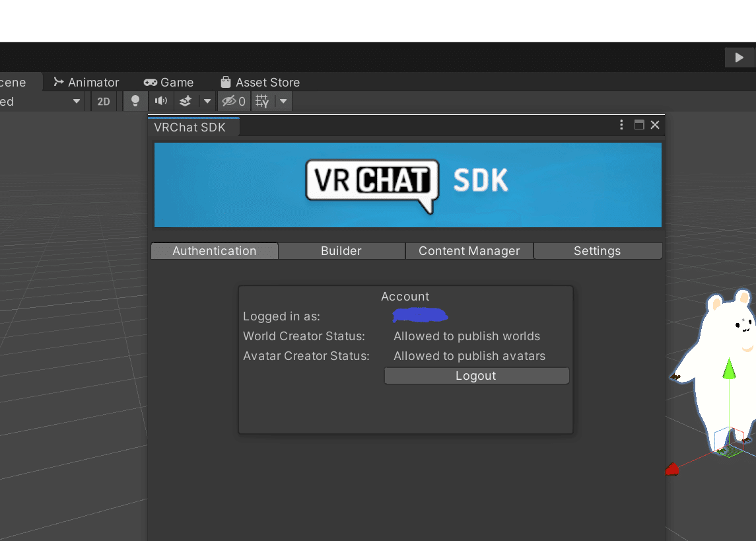Click 'Allowed to publish worlds' text

point(467,336)
